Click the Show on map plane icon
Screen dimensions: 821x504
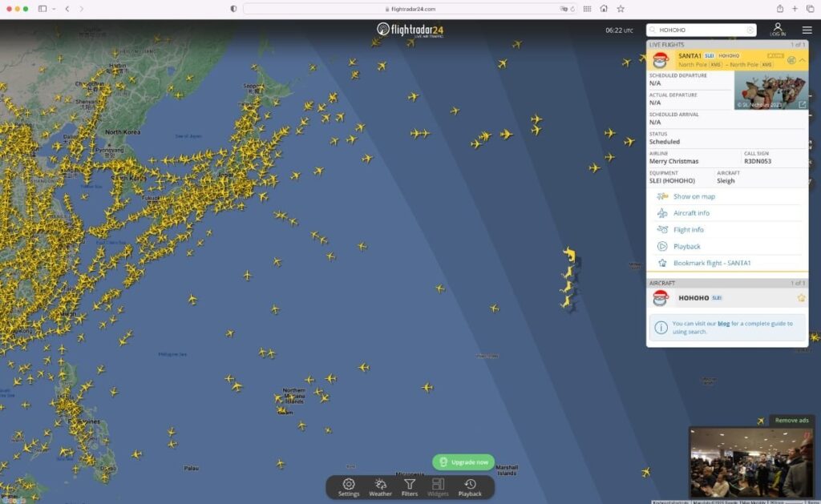click(662, 196)
